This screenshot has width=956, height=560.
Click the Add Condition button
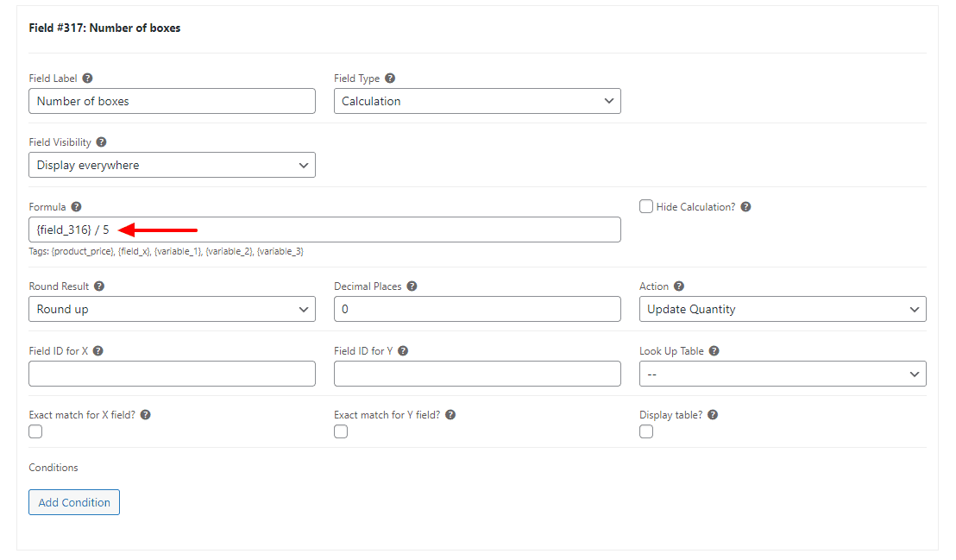point(74,502)
